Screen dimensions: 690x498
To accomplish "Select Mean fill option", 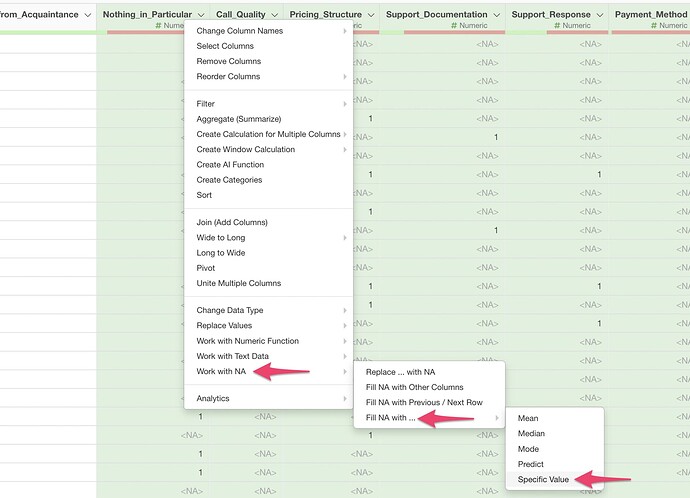I will pos(528,418).
